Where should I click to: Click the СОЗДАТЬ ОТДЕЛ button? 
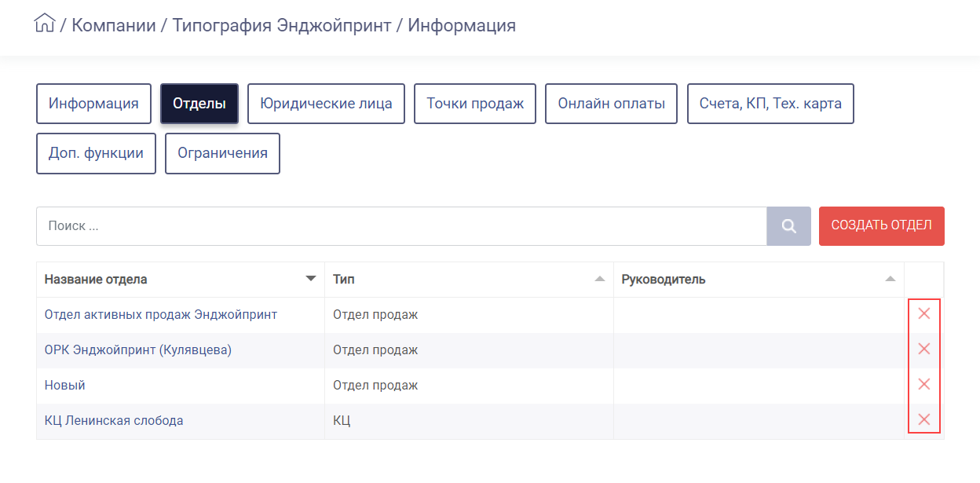(x=881, y=226)
